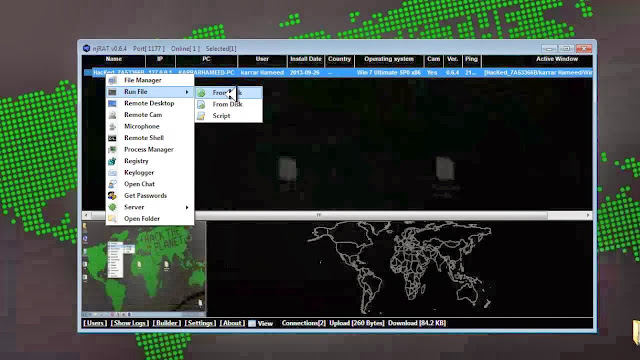Click the 'karrar Hameed' user cell
640x360 pixels.
click(262, 73)
